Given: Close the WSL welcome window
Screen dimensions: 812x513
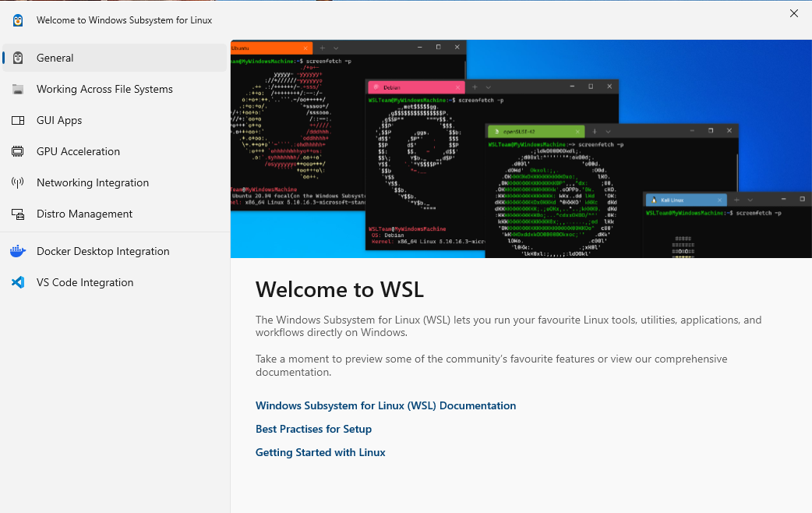Looking at the screenshot, I should [793, 13].
